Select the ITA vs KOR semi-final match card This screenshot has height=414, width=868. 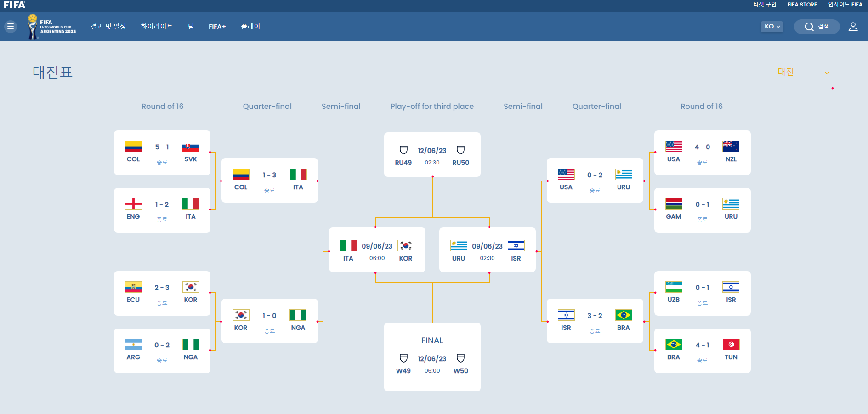(377, 250)
